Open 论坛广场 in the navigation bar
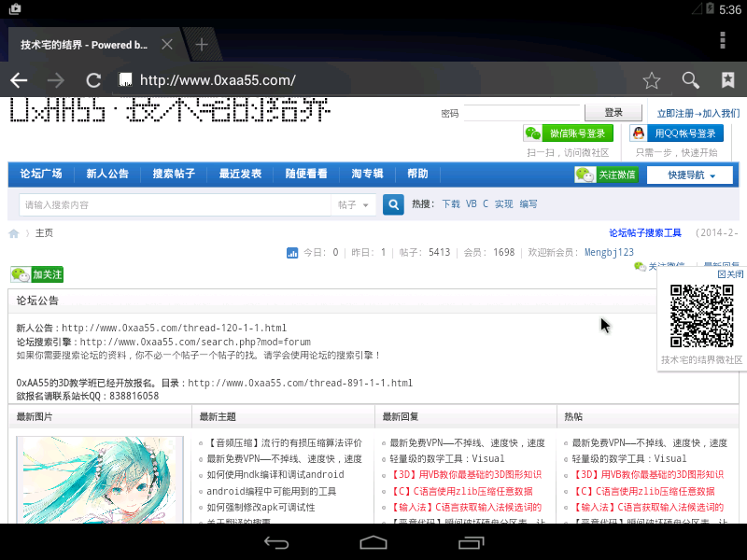This screenshot has height=560, width=747. coord(41,174)
